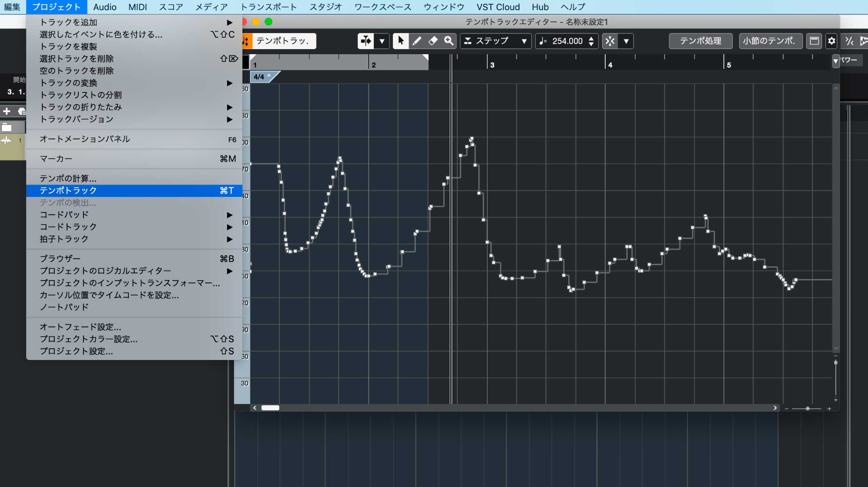Click the テンポ処理 button
The width and height of the screenshot is (868, 487).
pos(701,41)
